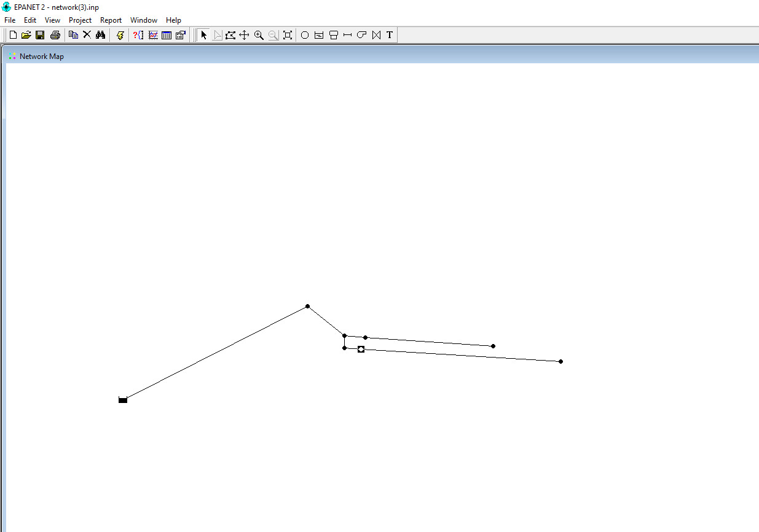The width and height of the screenshot is (759, 532).
Task: Open the Report menu
Action: [x=111, y=20]
